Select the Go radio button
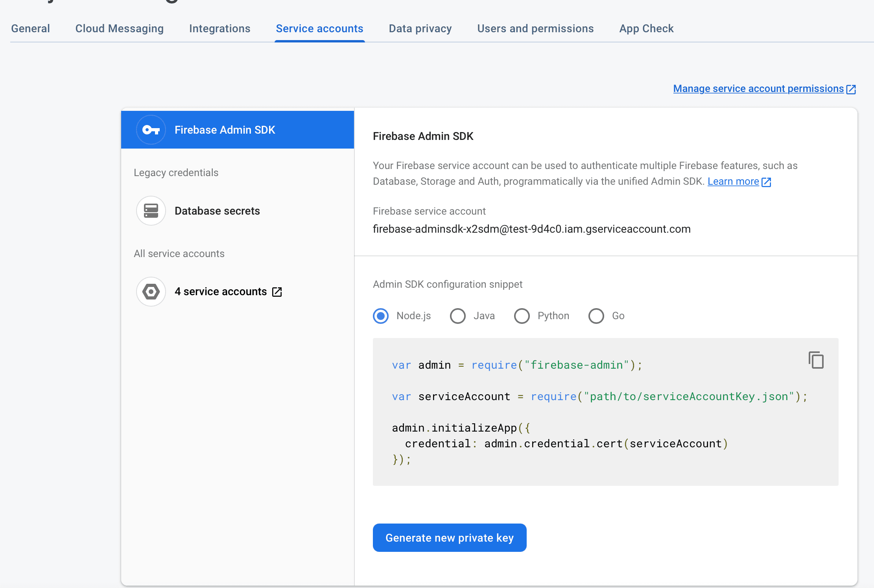 point(596,316)
